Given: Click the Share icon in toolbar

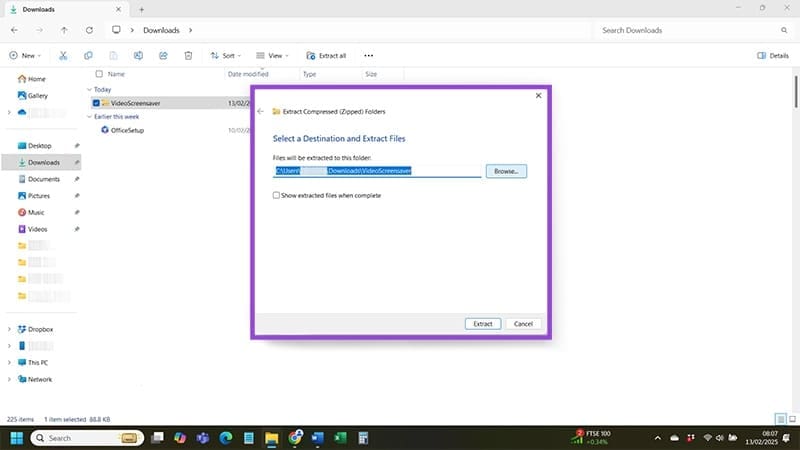Looking at the screenshot, I should tap(163, 56).
